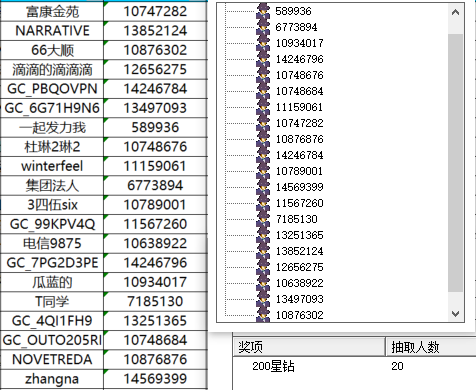Image resolution: width=476 pixels, height=390 pixels.
Task: Click spreadsheet cell 一起发力我
Action: click(52, 128)
